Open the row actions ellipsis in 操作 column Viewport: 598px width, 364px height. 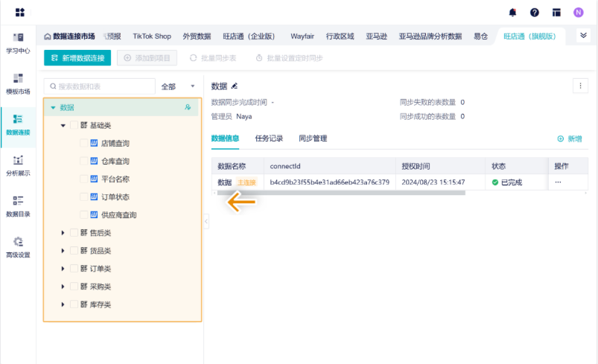(x=558, y=182)
